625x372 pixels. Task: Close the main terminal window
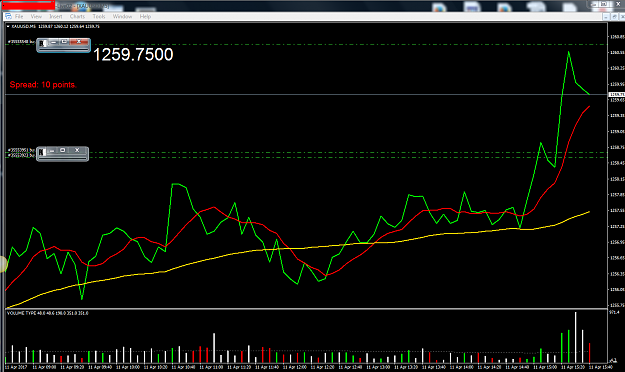618,4
